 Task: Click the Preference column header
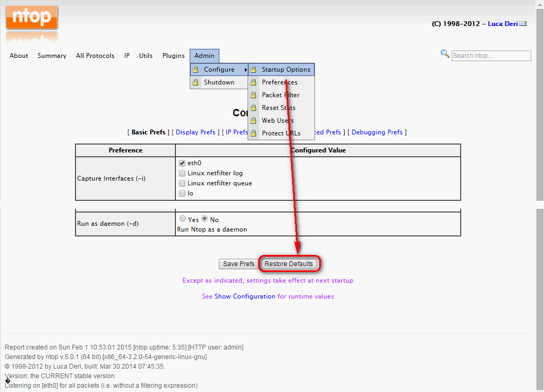[x=125, y=150]
